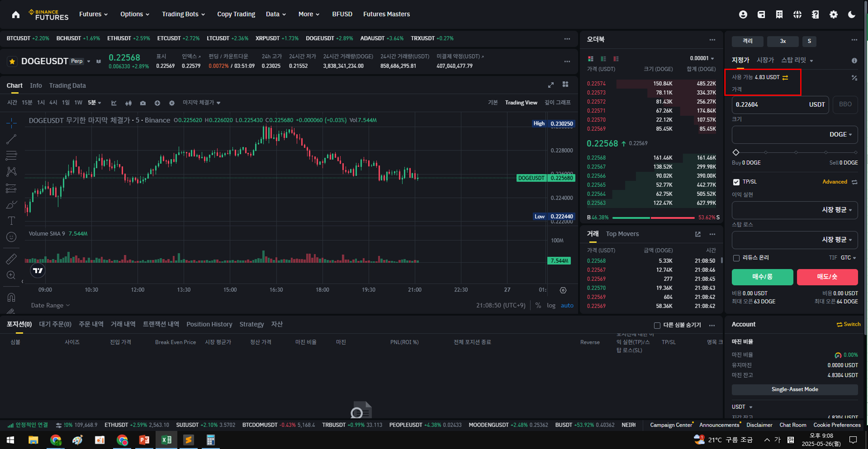This screenshot has width=868, height=449.
Task: Open the globe language icon
Action: pyautogui.click(x=797, y=14)
